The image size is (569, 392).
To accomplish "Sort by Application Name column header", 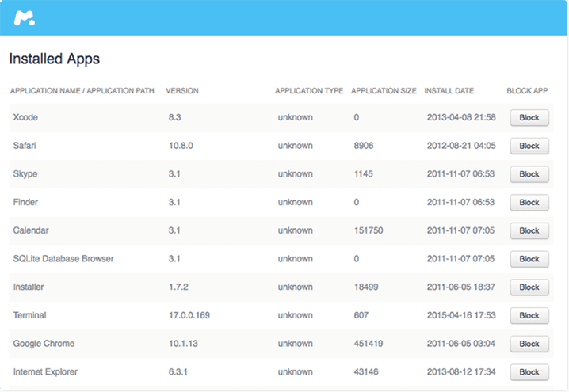I will click(82, 90).
